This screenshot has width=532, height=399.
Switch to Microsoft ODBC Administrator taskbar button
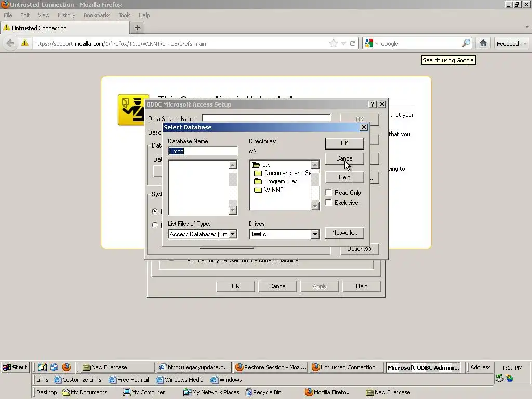click(x=423, y=367)
